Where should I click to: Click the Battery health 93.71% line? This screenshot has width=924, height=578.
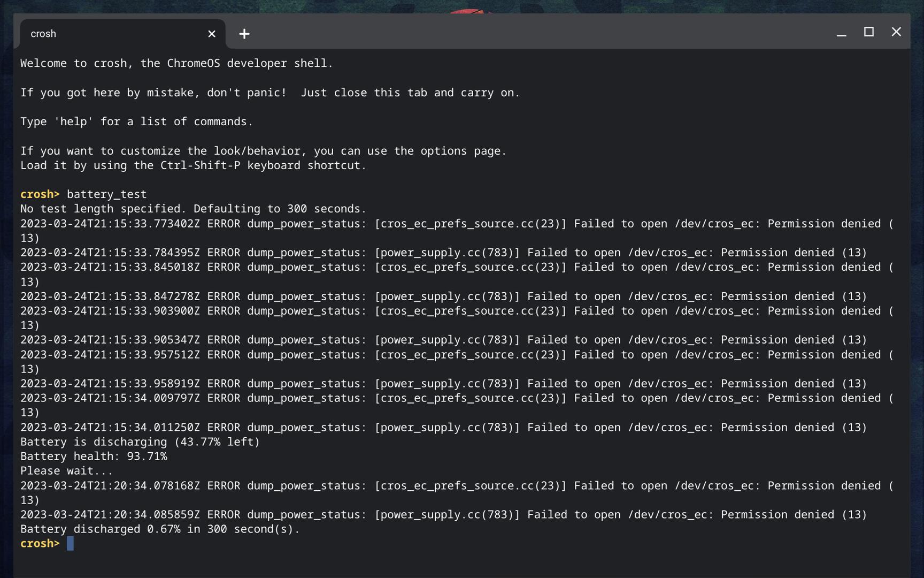point(94,457)
